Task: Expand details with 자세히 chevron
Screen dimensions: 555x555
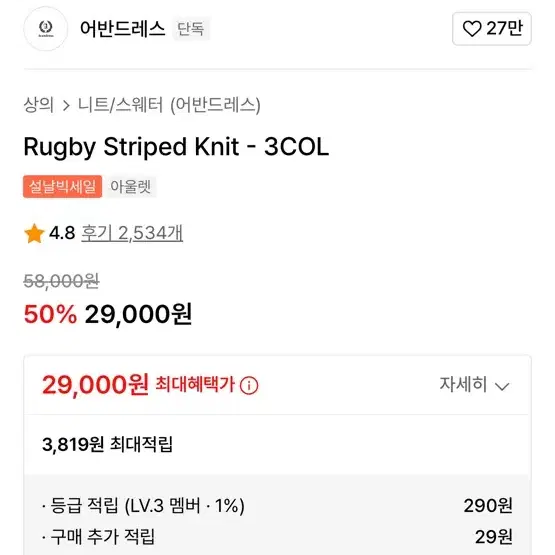Action: click(x=475, y=385)
